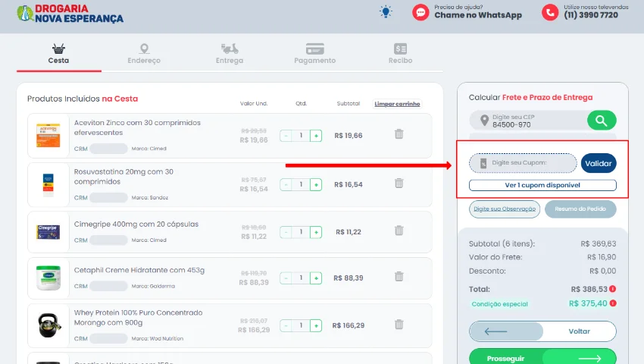The height and width of the screenshot is (364, 644).
Task: Click Whey Protein subtotal R$ 166,29
Action: pos(349,325)
